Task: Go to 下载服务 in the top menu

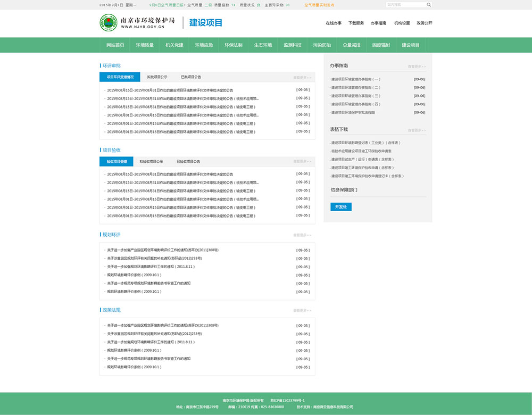Action: [x=356, y=23]
